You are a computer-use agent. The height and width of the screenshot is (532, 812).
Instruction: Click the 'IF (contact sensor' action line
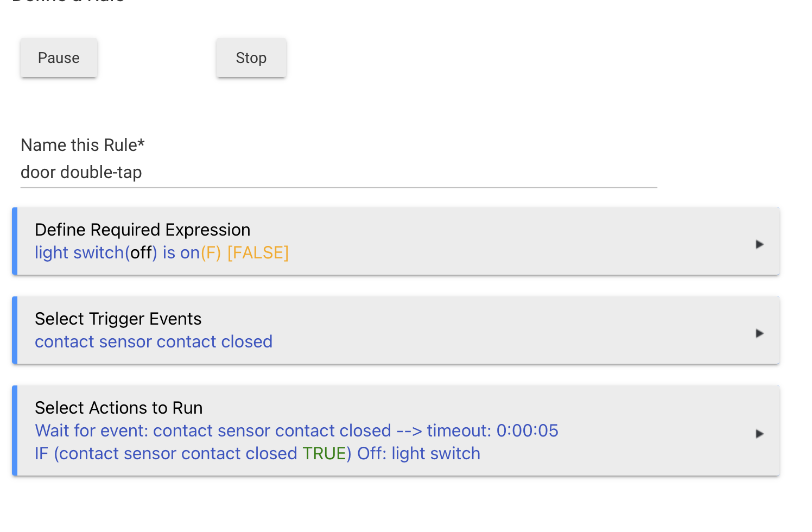[x=257, y=453]
